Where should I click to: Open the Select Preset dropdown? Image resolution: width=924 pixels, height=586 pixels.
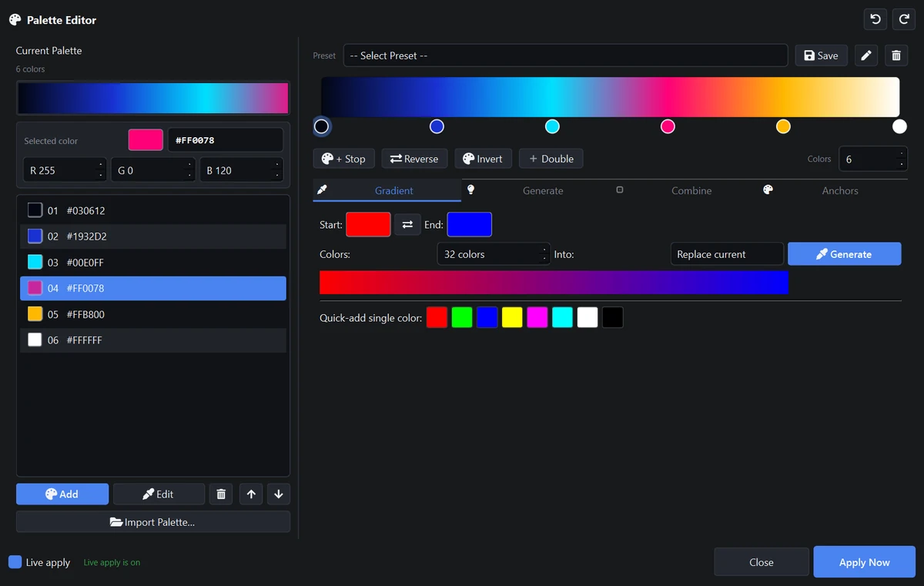point(565,55)
